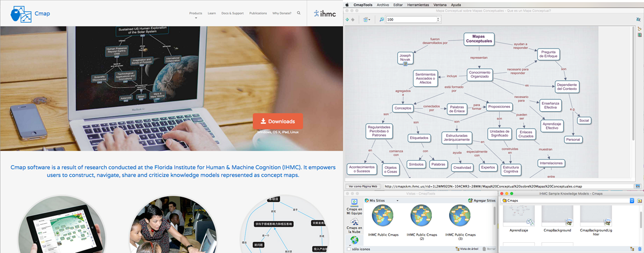The image size is (644, 253).
Task: Click the zoom value 100 input field
Action: pyautogui.click(x=411, y=19)
